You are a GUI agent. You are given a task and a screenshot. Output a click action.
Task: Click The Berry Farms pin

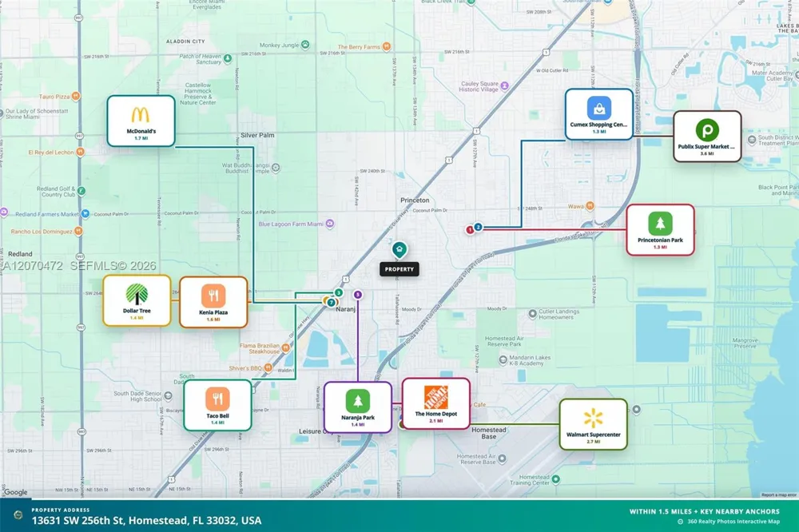point(387,47)
